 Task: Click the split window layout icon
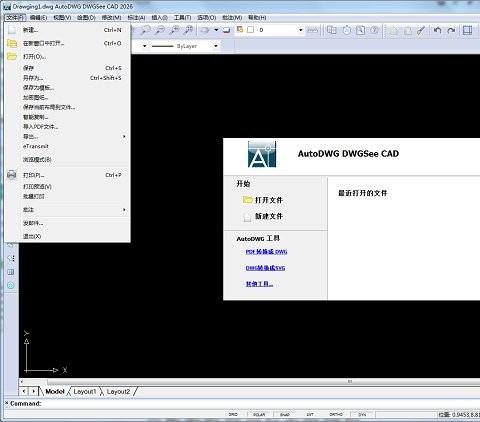(x=467, y=30)
